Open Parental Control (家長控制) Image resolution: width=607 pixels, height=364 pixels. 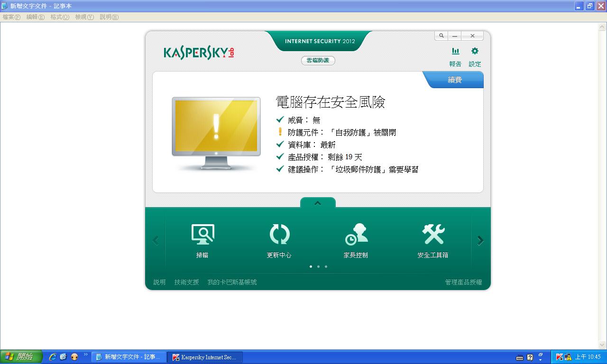pos(356,239)
